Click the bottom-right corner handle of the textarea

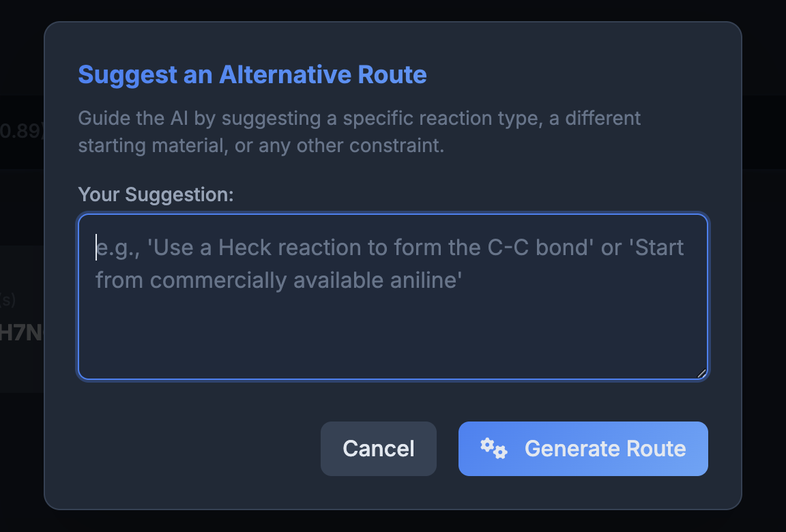(x=701, y=372)
